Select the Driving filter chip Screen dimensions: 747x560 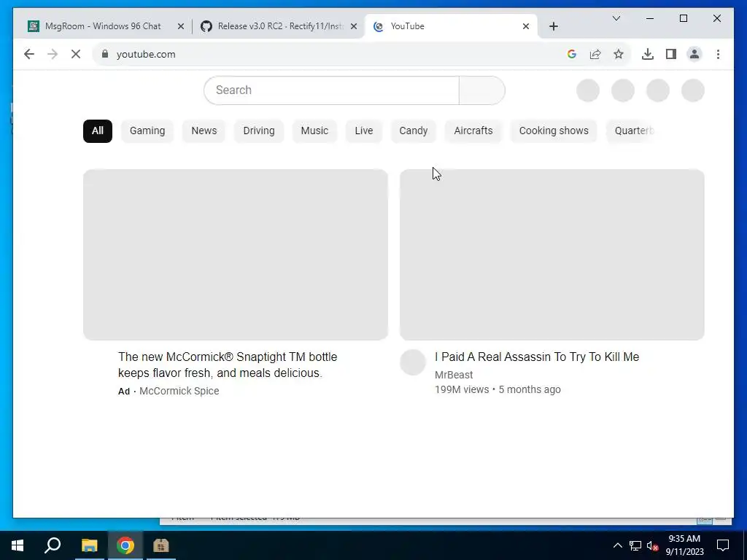coord(259,131)
